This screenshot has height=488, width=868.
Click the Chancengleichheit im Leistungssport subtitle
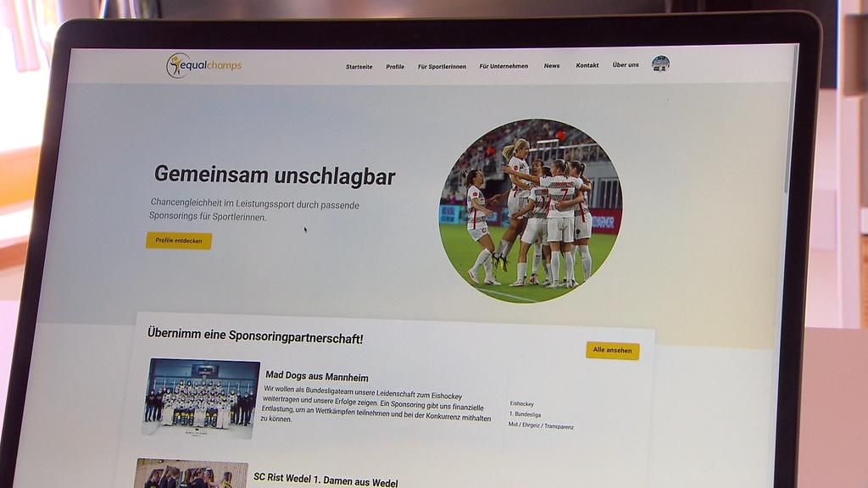point(254,210)
